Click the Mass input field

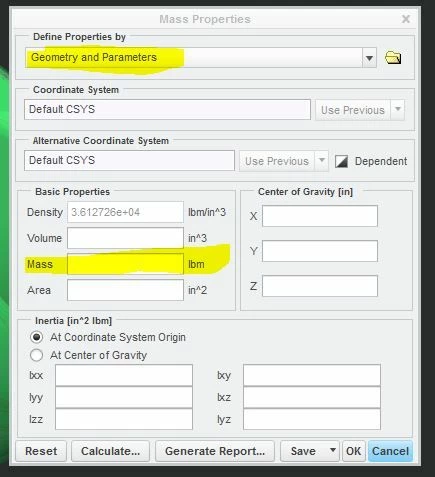[x=125, y=264]
